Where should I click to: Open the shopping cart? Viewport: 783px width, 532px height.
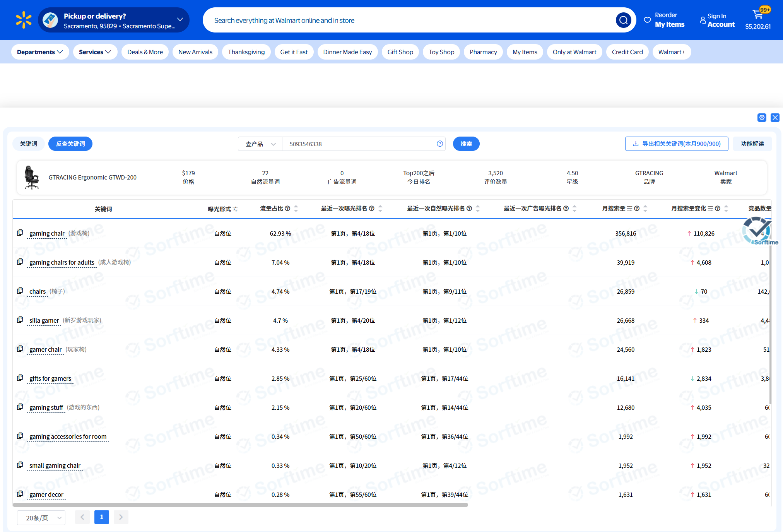point(758,15)
